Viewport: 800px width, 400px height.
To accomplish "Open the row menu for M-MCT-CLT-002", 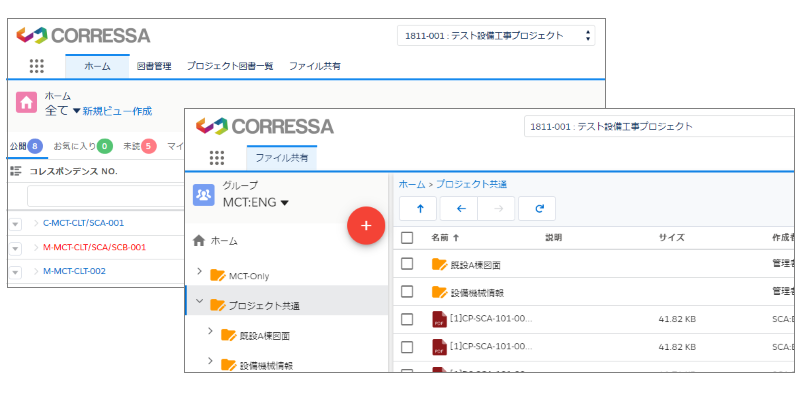I will [x=15, y=272].
